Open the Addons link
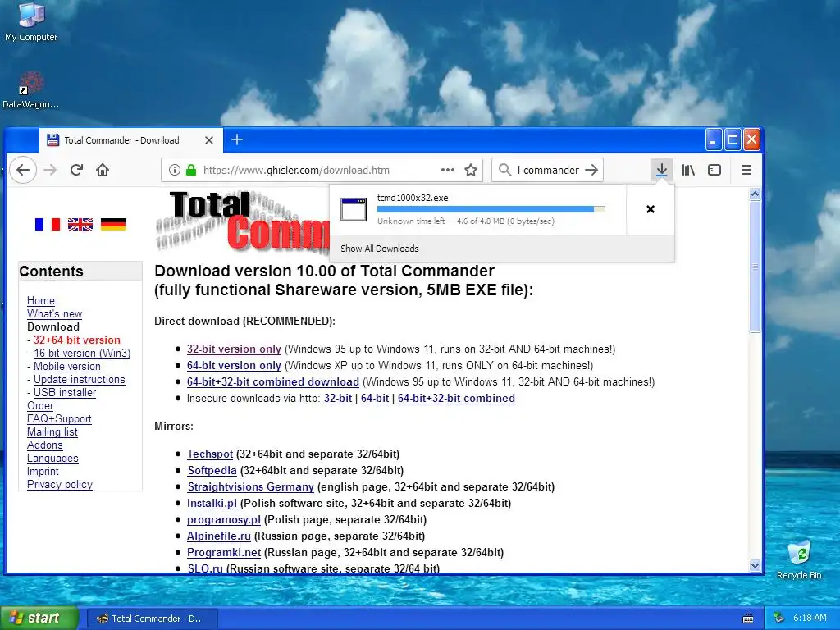840x630 pixels. coord(45,445)
